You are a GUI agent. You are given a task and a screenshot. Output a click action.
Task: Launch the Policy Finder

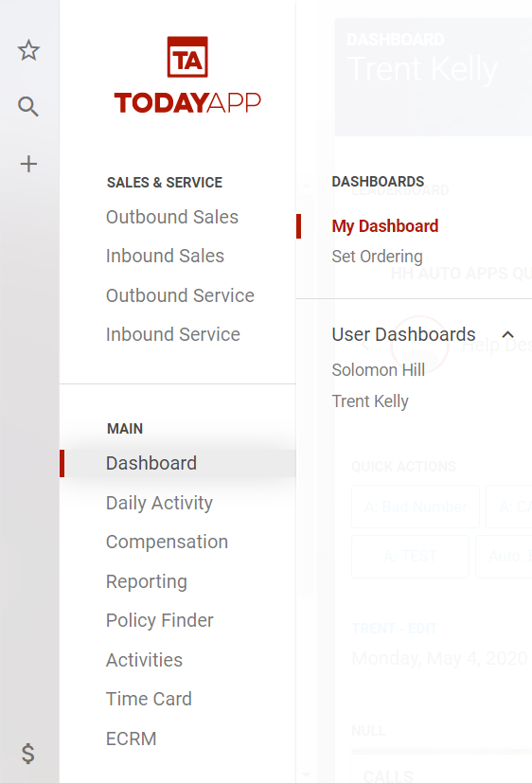click(160, 621)
